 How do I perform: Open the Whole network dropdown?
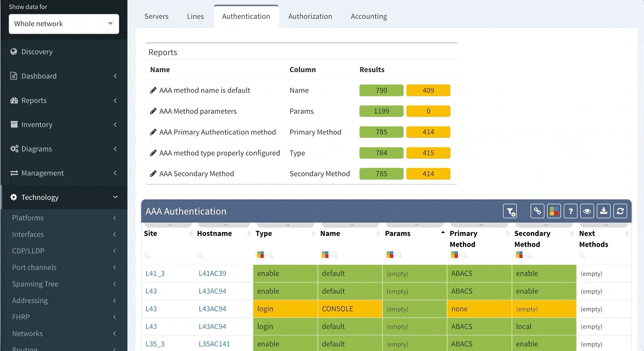(x=64, y=24)
